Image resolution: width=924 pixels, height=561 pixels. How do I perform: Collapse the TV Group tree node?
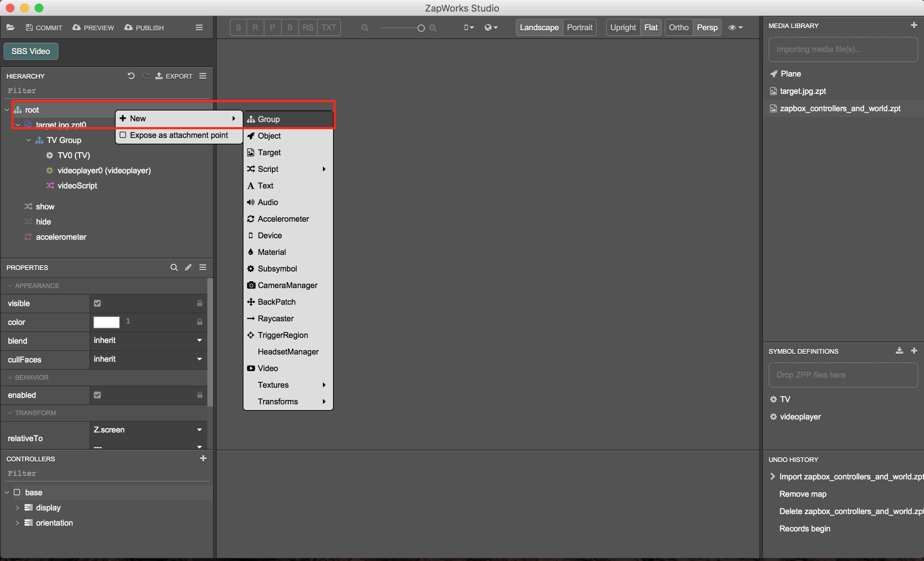29,140
